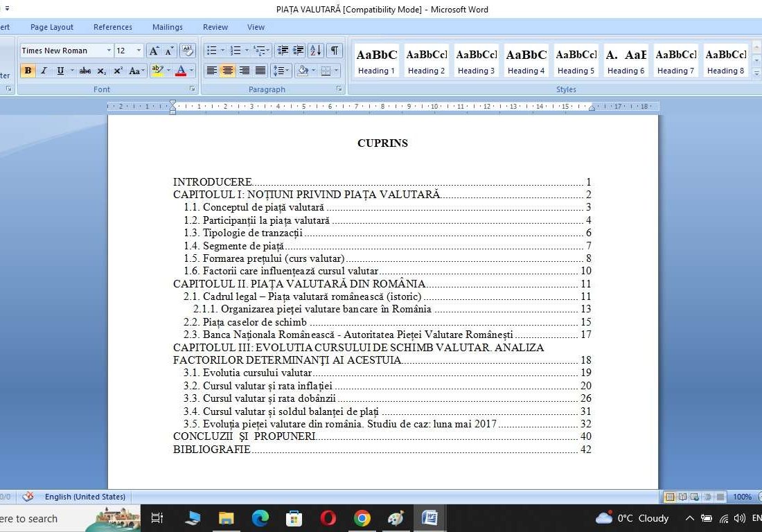Screen dimensions: 762x532
Task: Click the Subscript icon
Action: coord(102,71)
